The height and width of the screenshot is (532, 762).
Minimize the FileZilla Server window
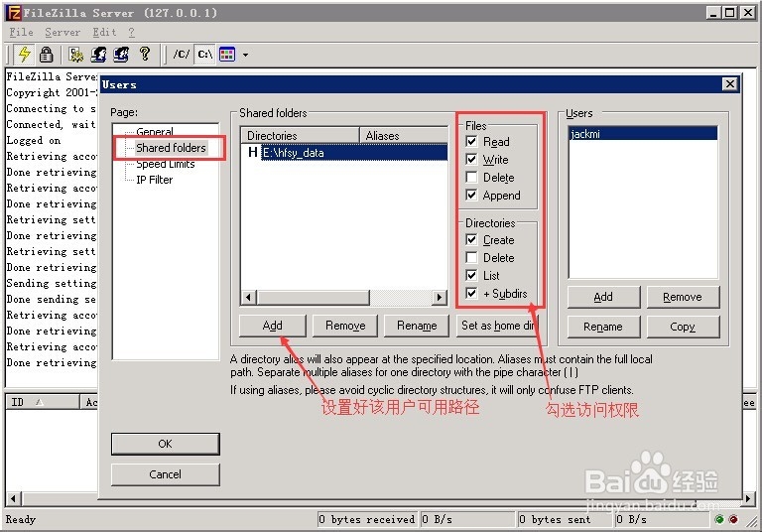713,13
